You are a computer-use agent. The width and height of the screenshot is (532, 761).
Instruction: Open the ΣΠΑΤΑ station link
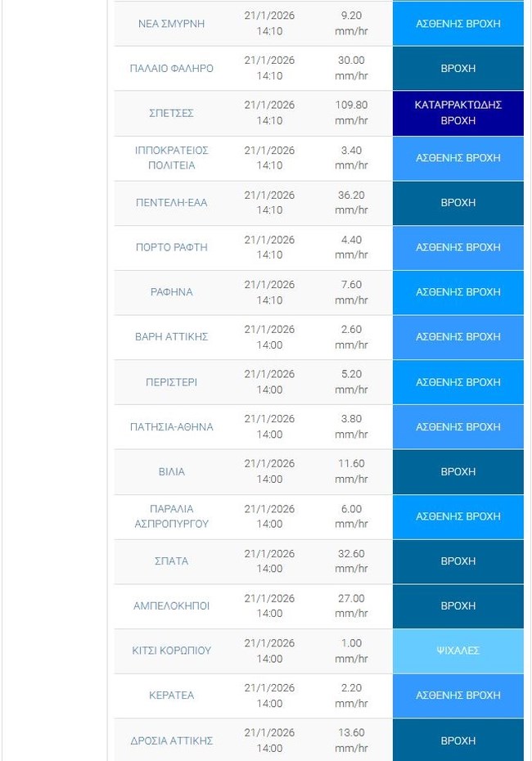pos(171,561)
